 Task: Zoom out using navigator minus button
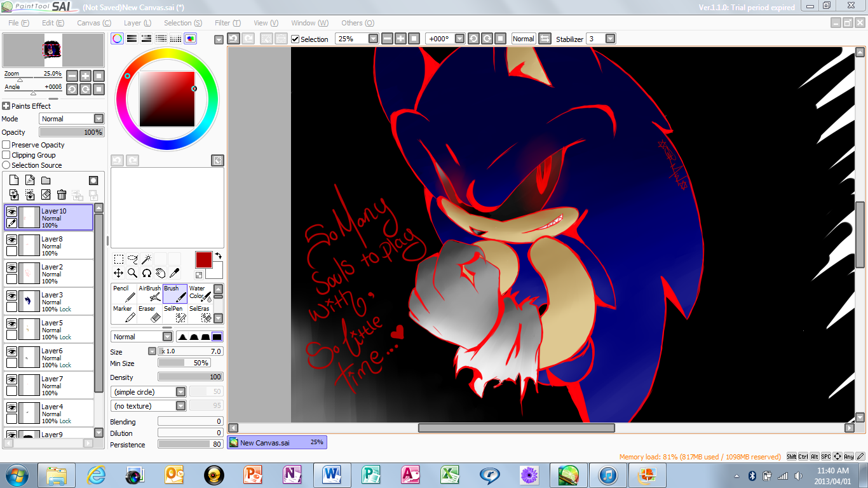coord(72,75)
